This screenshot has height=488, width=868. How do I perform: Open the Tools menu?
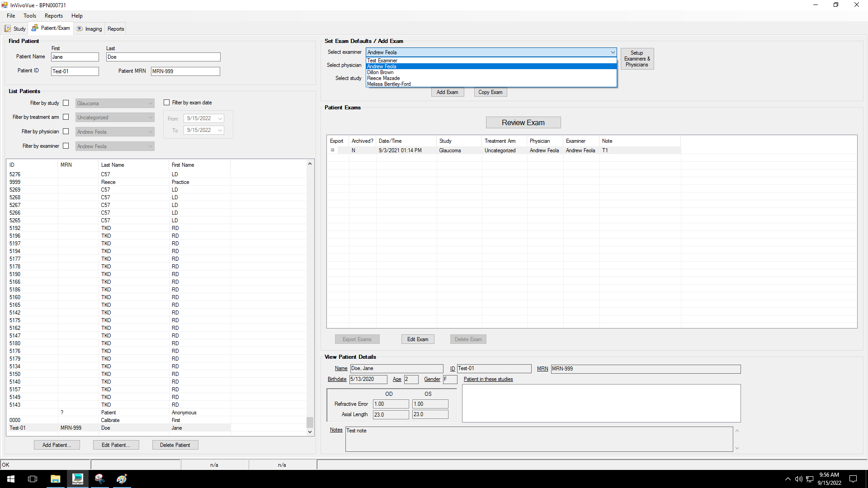(30, 16)
